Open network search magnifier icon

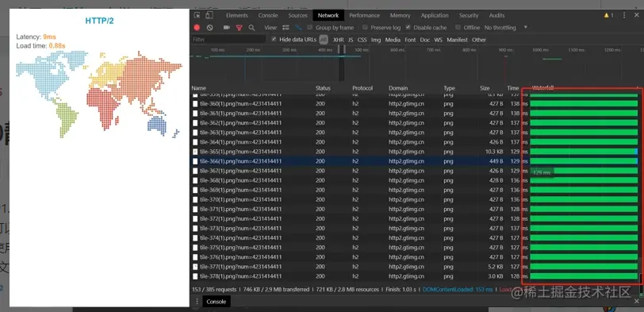pos(251,28)
